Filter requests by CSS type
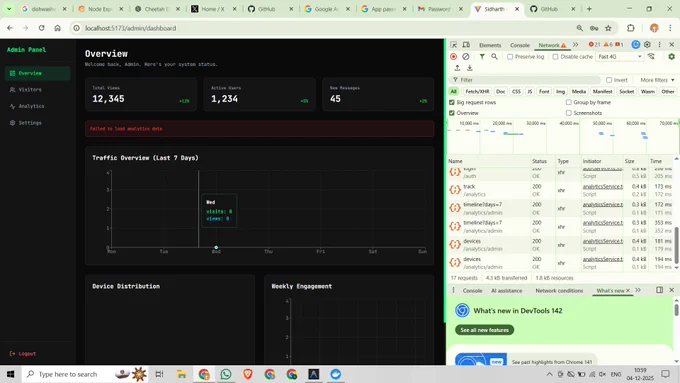 pos(516,92)
